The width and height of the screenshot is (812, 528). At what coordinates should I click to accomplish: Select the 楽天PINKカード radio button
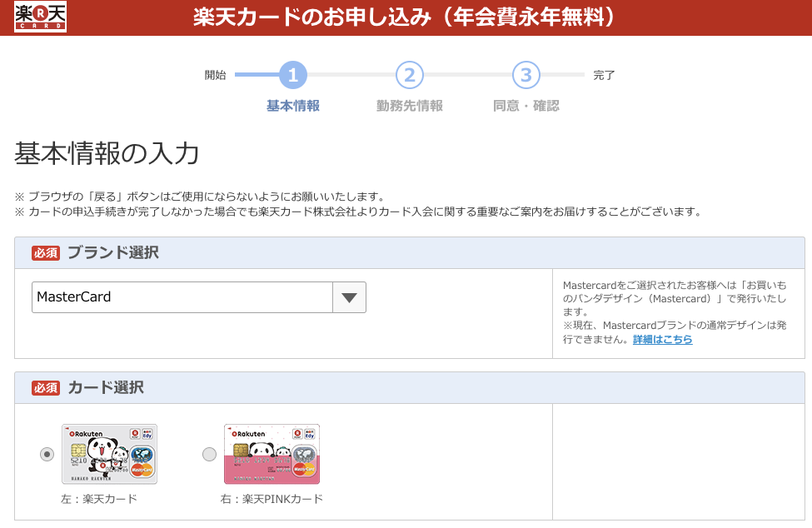[209, 455]
